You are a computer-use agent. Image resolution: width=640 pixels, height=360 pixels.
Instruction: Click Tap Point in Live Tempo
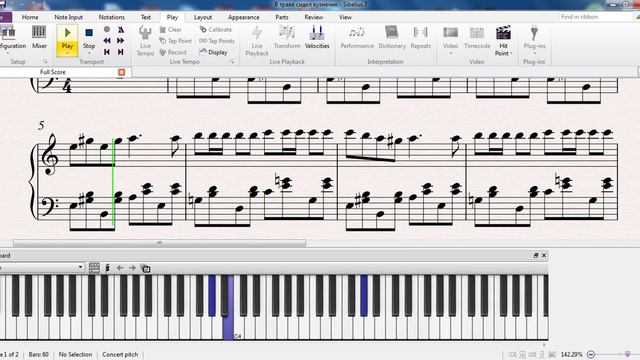175,41
